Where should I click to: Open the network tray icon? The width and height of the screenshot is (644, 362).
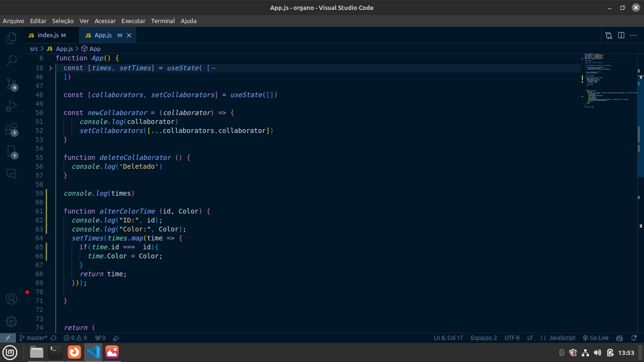(585, 353)
